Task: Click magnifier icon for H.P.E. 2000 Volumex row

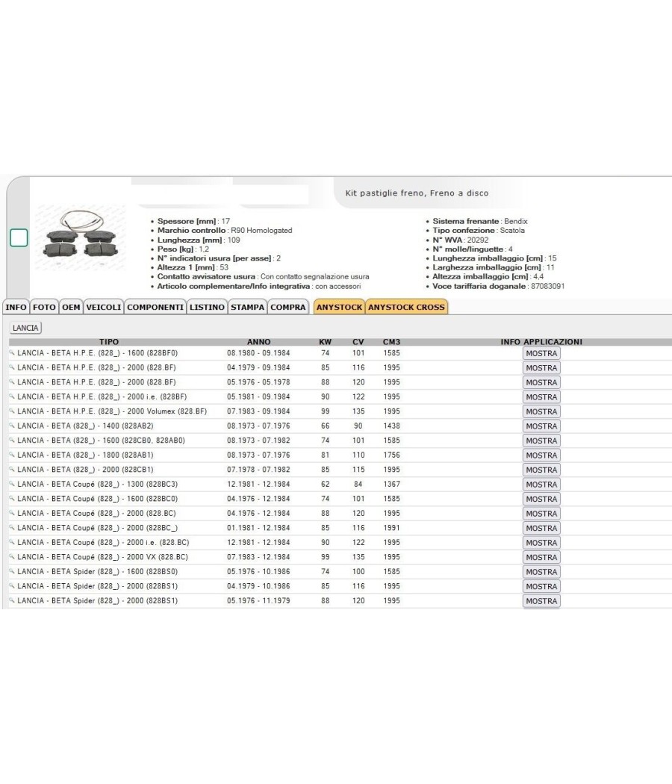Action: point(12,411)
